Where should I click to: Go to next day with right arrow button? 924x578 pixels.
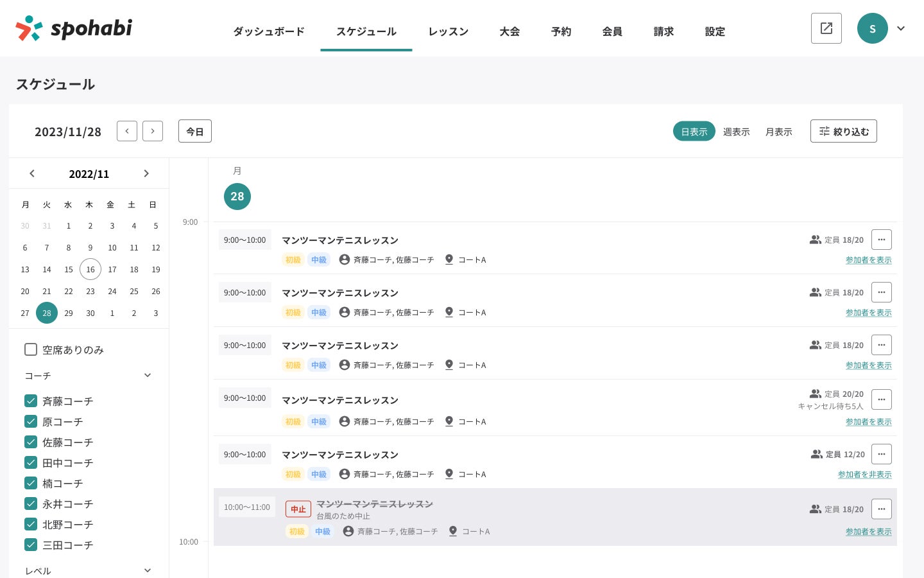point(153,131)
